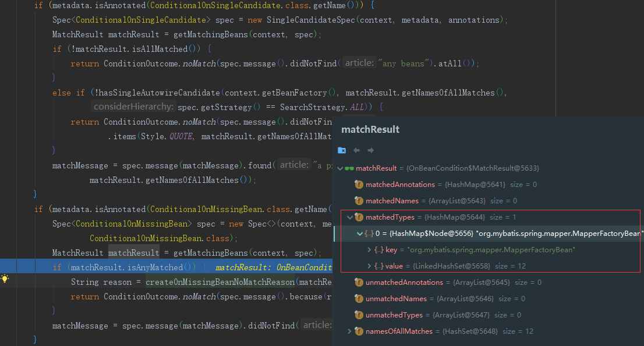Select the matchedAnnotations row
This screenshot has height=346, width=644.
489,185
